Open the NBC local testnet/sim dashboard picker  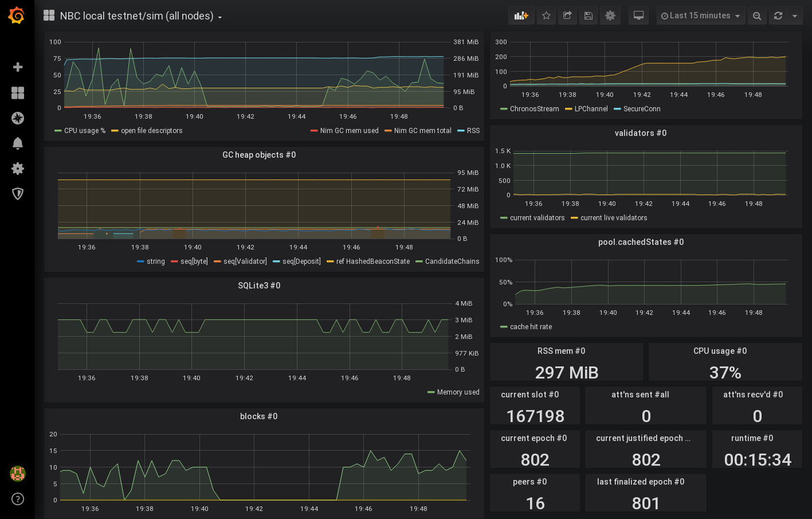pyautogui.click(x=140, y=16)
